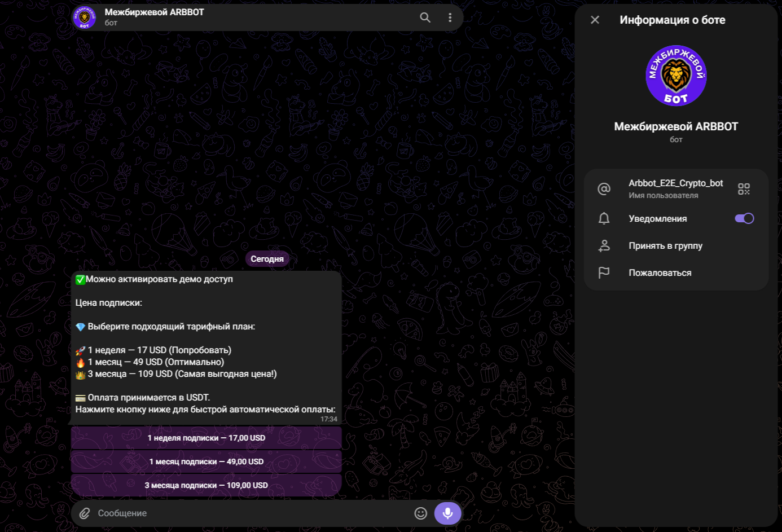Click the microphone voice message button
Screen dimensions: 782x532
448,513
